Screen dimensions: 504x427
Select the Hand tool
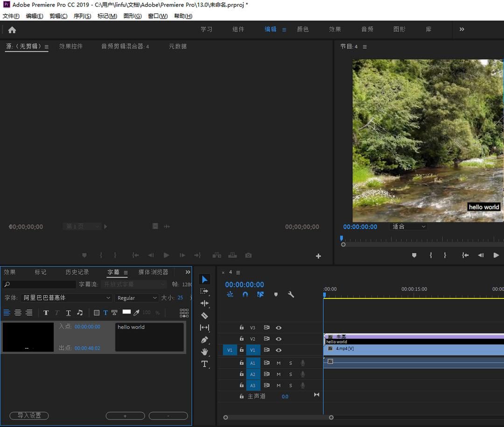[x=204, y=352]
